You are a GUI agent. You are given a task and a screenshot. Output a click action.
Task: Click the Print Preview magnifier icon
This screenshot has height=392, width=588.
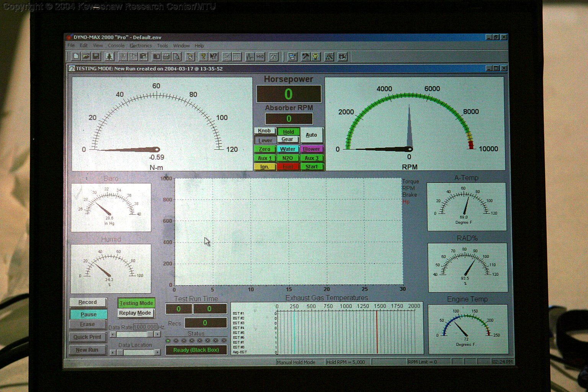(176, 57)
